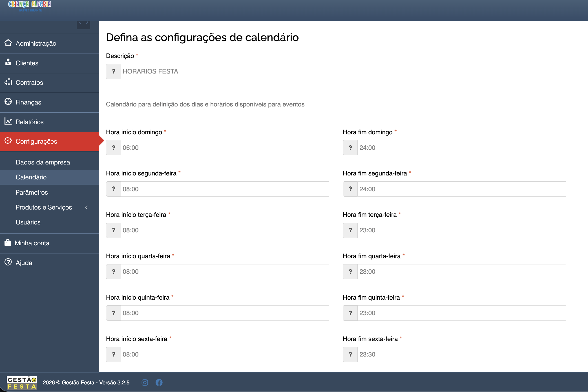
Task: Click the Finanças lifebuoy icon
Action: [8, 102]
